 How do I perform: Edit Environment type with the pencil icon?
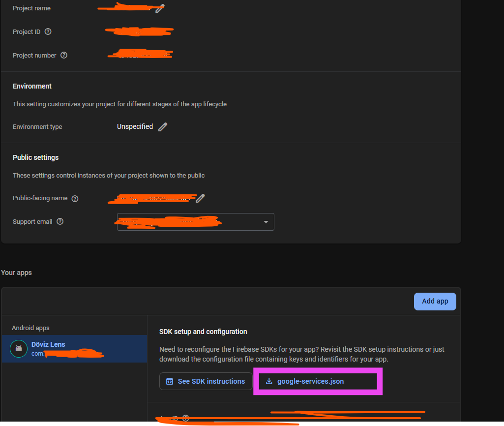pyautogui.click(x=163, y=126)
